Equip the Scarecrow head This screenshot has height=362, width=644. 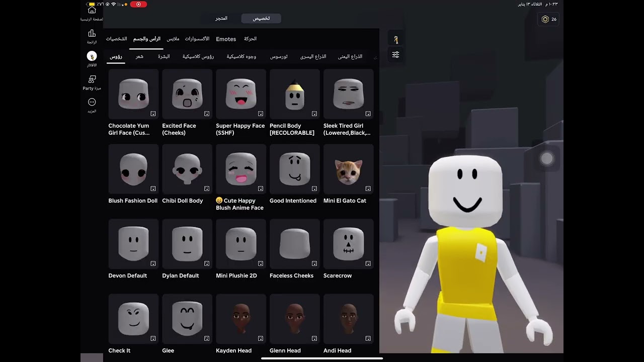click(349, 244)
